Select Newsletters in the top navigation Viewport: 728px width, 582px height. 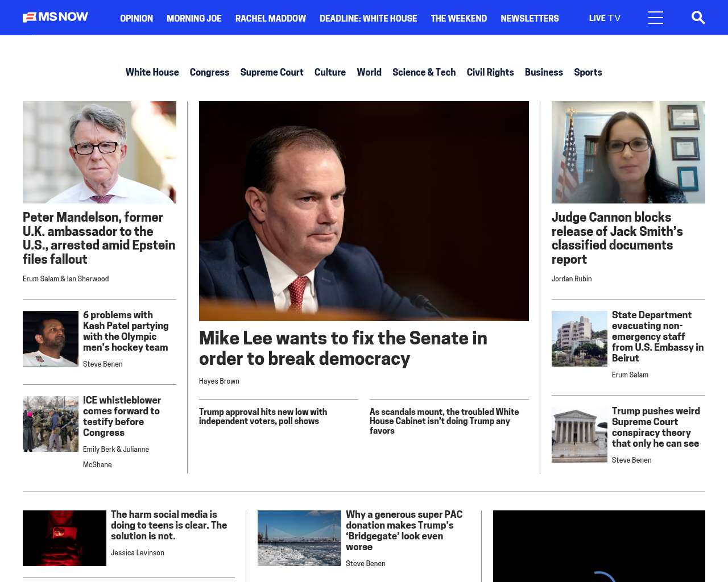[x=529, y=18]
